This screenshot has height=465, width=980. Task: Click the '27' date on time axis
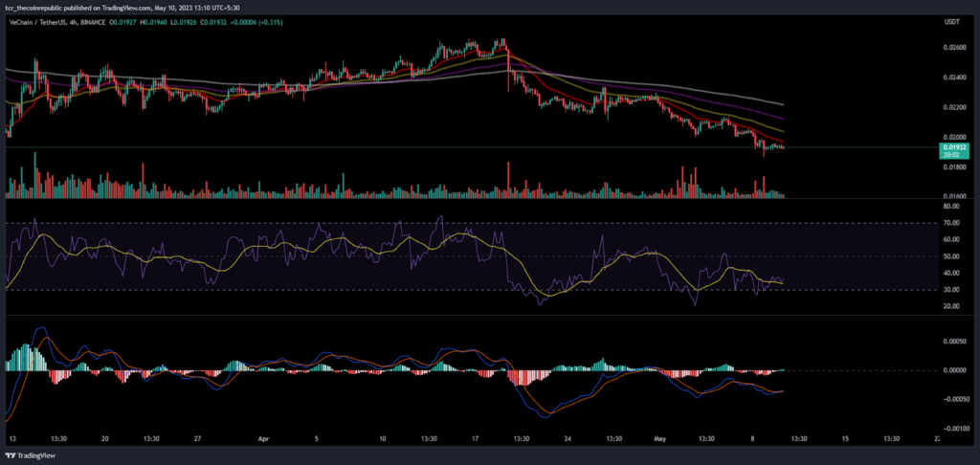click(x=197, y=439)
